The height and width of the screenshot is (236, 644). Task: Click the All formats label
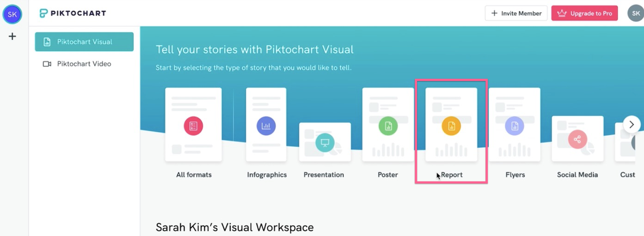tap(194, 175)
